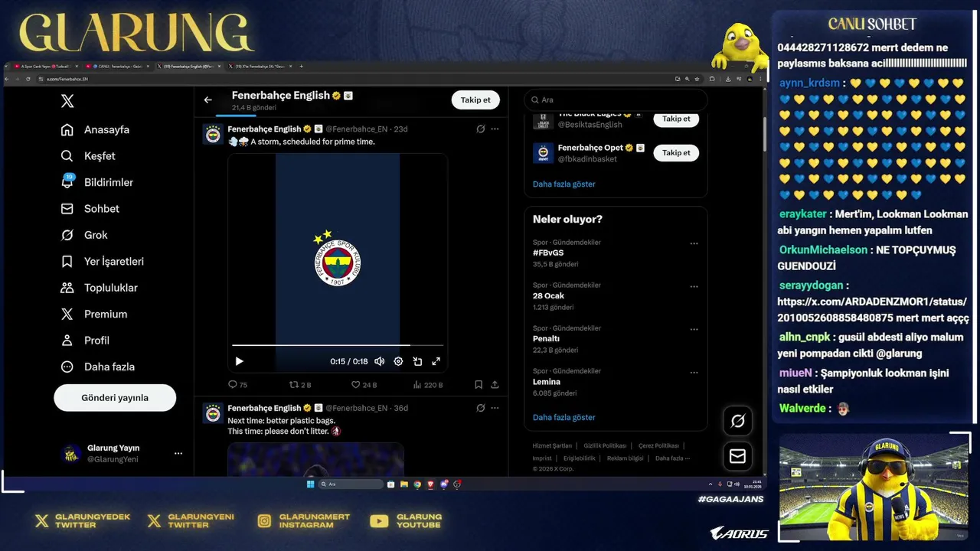Switch to the A Spor Canlı Yayın tab
Screen dimensions: 980x551
point(45,66)
